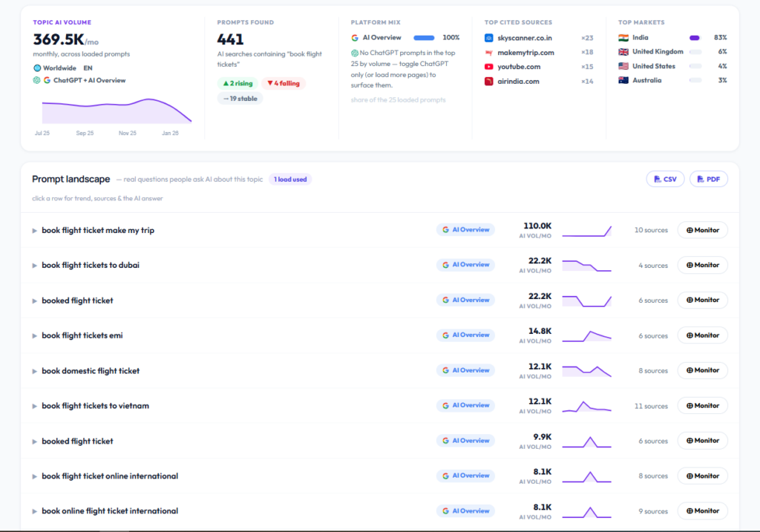Export prompt landscape as CSV

point(665,180)
